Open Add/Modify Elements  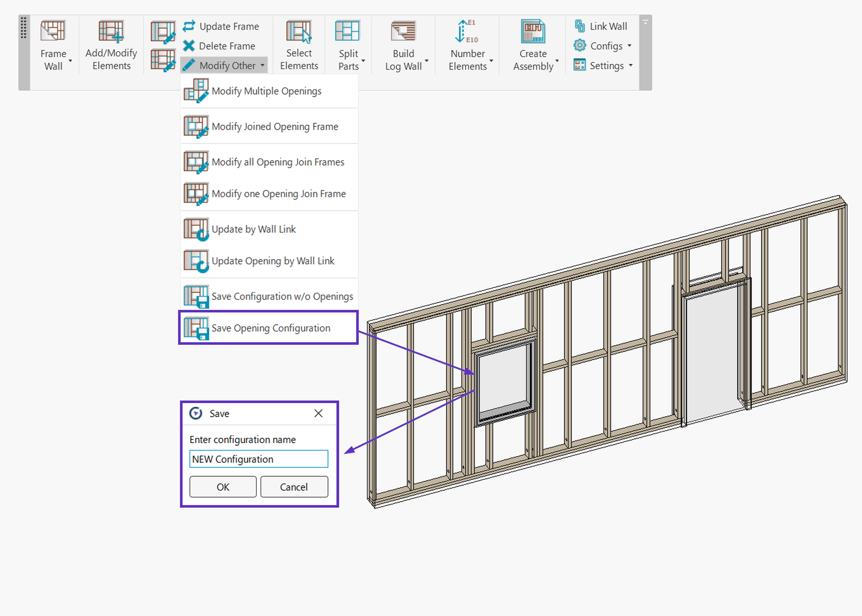[110, 45]
